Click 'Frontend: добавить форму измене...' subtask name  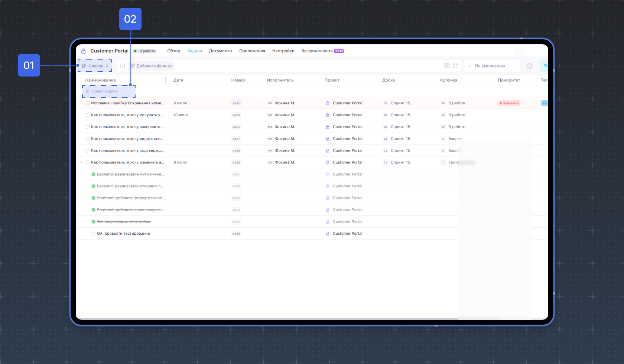[131, 198]
